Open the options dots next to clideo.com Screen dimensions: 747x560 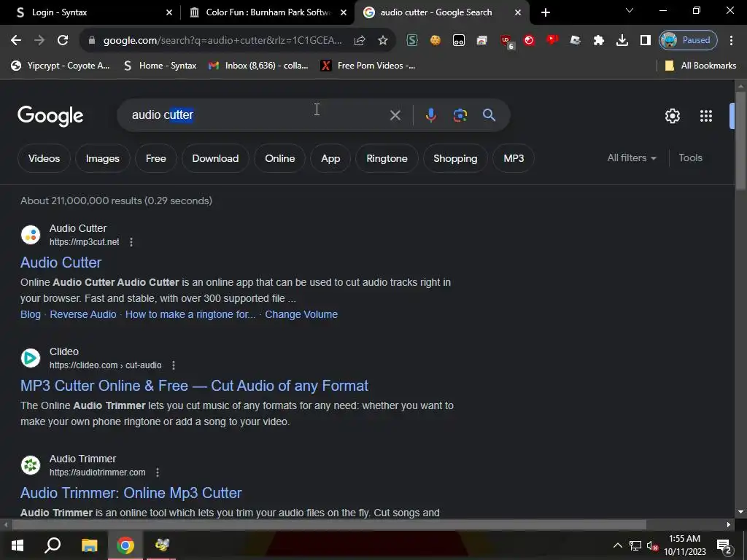tap(174, 365)
